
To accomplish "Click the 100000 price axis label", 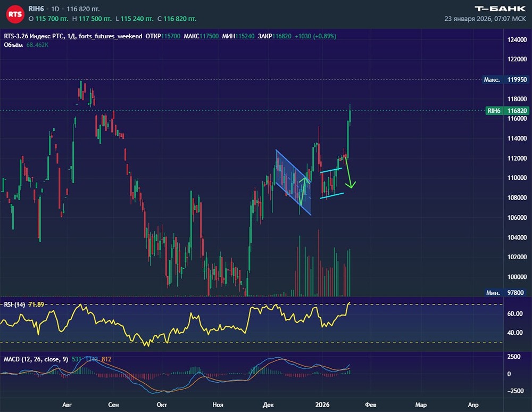I will [517, 277].
